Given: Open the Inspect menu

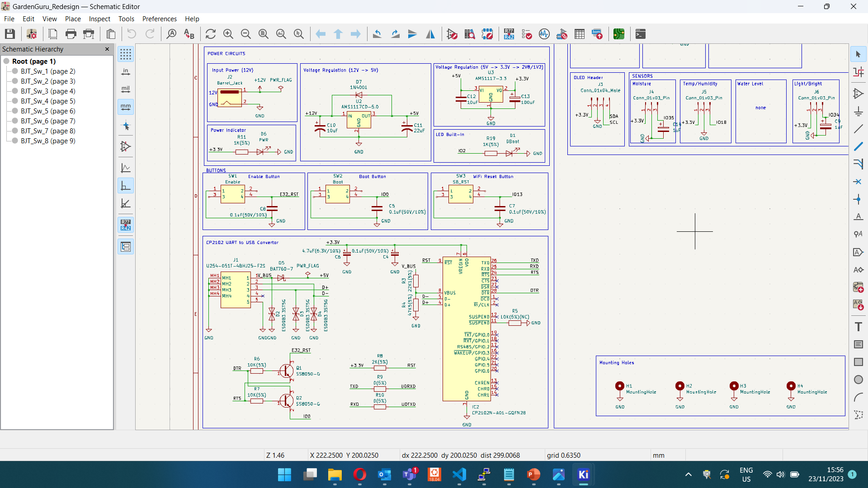Looking at the screenshot, I should click(99, 19).
